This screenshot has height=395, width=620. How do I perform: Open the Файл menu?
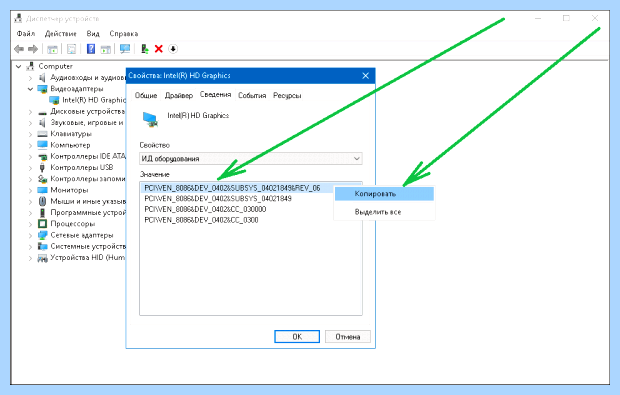pos(26,34)
